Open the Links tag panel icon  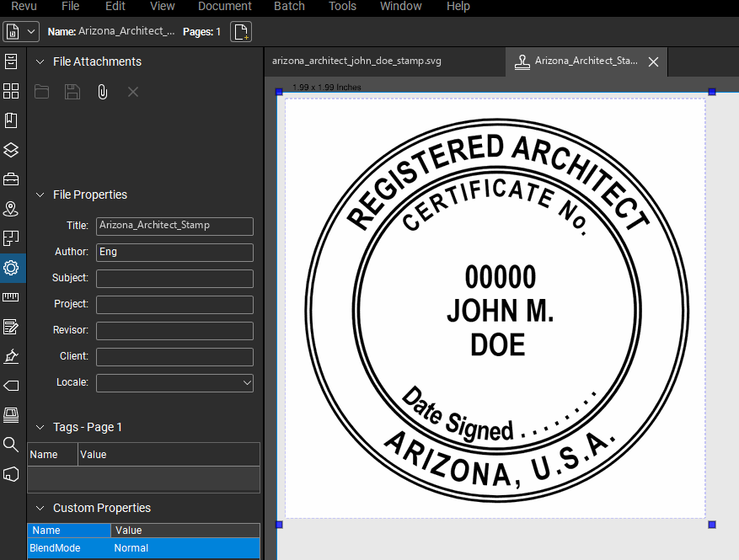click(x=11, y=386)
